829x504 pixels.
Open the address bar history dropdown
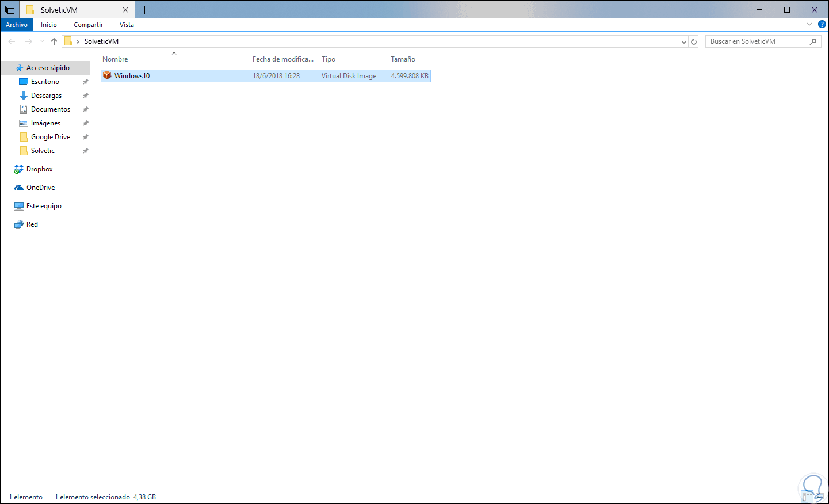tap(683, 41)
